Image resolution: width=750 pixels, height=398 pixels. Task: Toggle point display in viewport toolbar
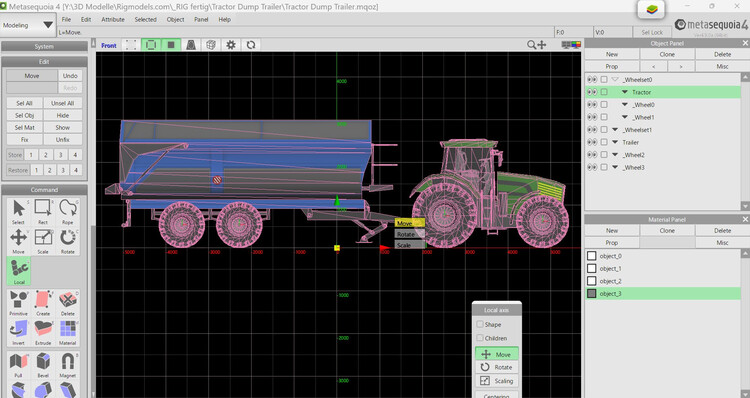pos(131,45)
